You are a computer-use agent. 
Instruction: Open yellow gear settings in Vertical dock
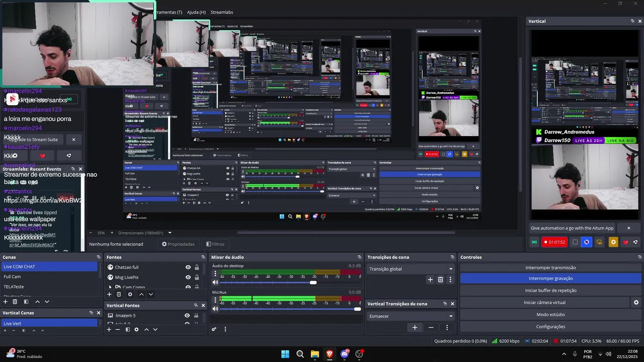click(613, 242)
